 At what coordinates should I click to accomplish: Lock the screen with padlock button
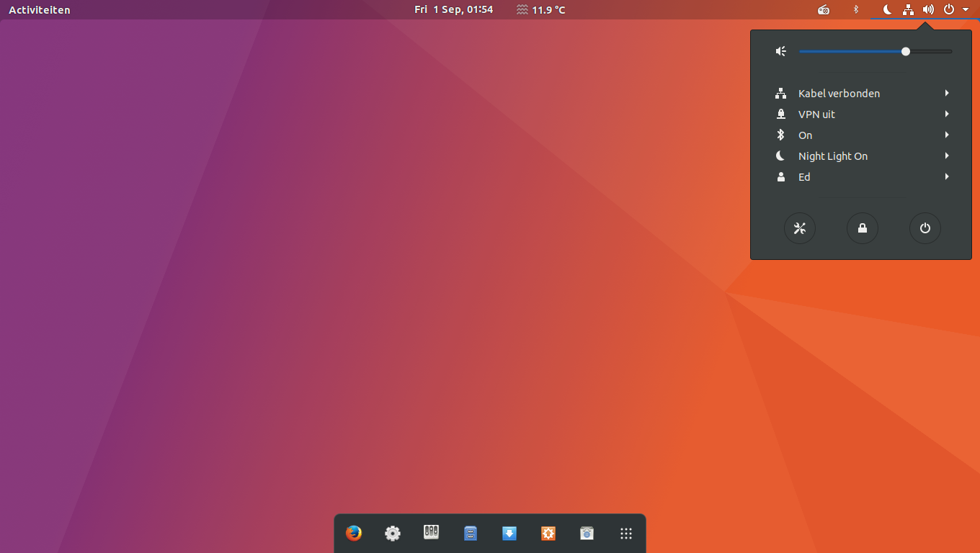[863, 228]
